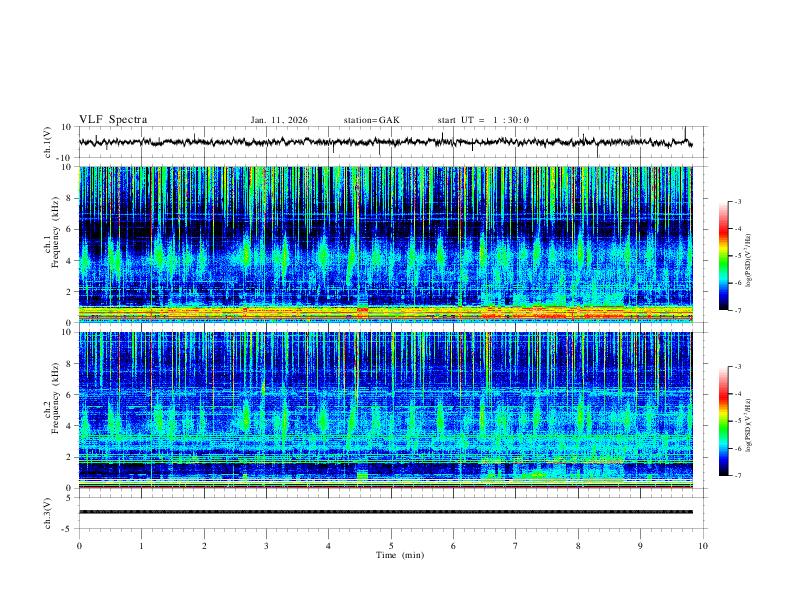Click the "5" tick on ch.3(V) axis
Viewport: 792px width, 612px height.
69,498
